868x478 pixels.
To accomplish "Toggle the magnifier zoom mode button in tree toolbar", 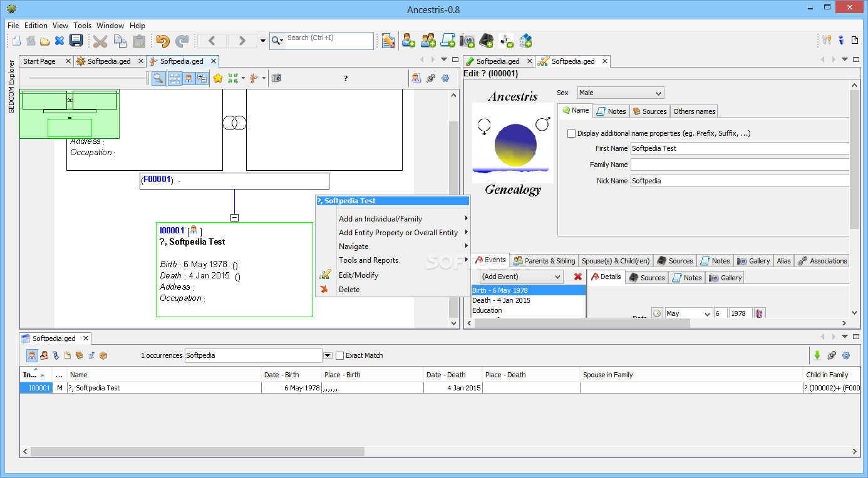I will pos(158,78).
